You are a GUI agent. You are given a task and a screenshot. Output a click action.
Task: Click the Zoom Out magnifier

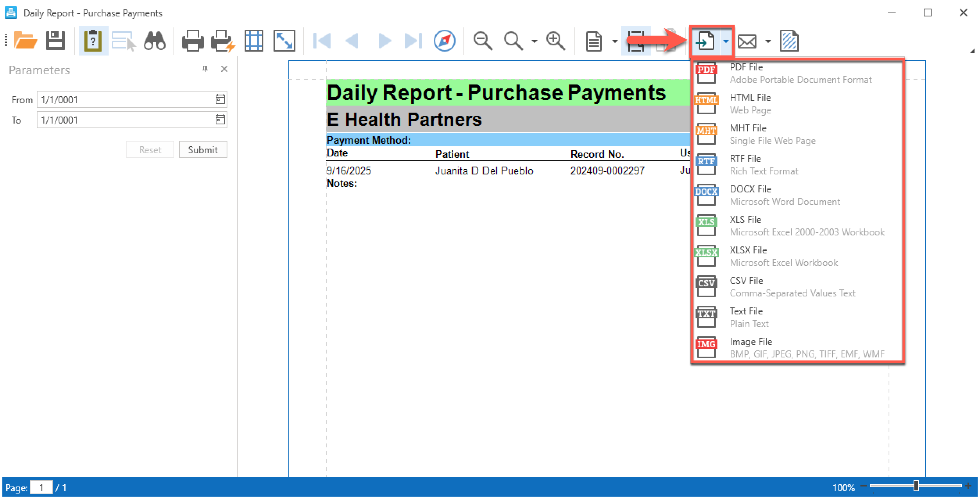(483, 40)
